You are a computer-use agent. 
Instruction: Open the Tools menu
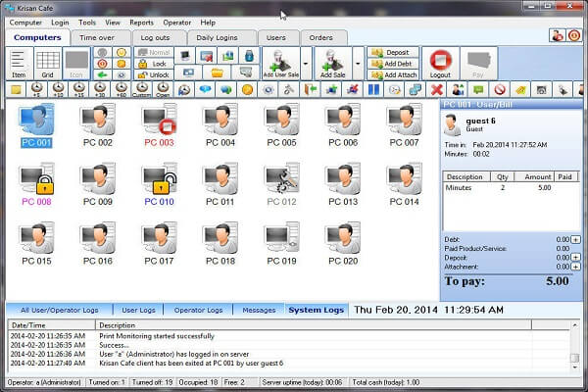[87, 23]
